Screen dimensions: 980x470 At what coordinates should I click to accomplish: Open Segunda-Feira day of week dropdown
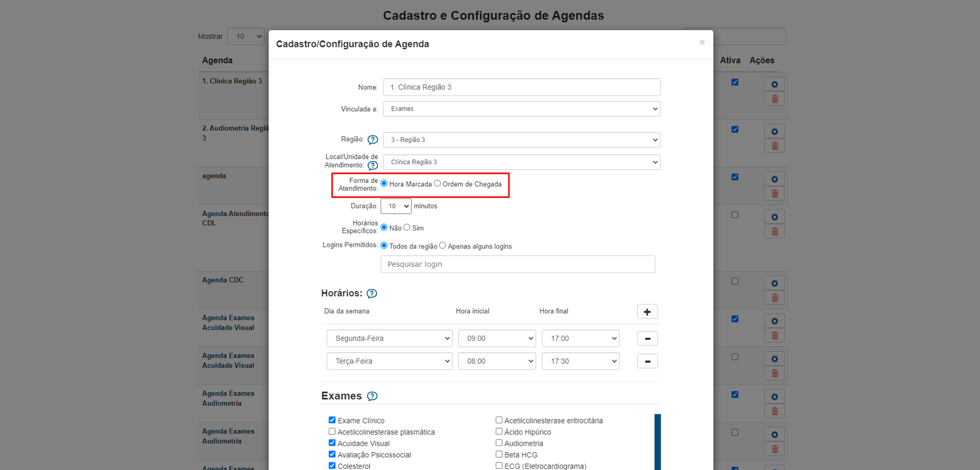[x=389, y=338]
